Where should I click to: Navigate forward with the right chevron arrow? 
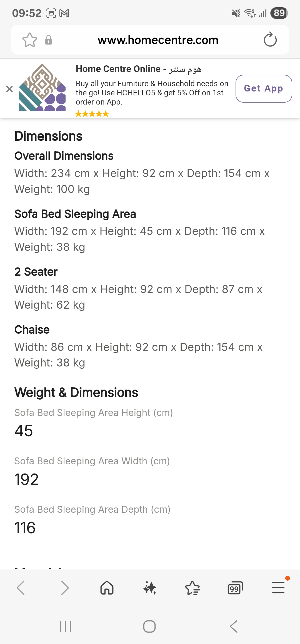point(64,588)
